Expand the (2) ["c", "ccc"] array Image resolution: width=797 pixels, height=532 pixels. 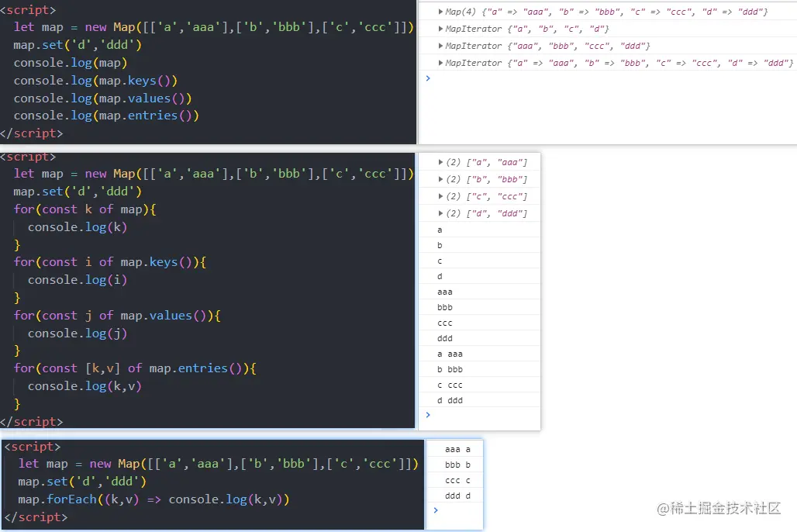click(440, 196)
